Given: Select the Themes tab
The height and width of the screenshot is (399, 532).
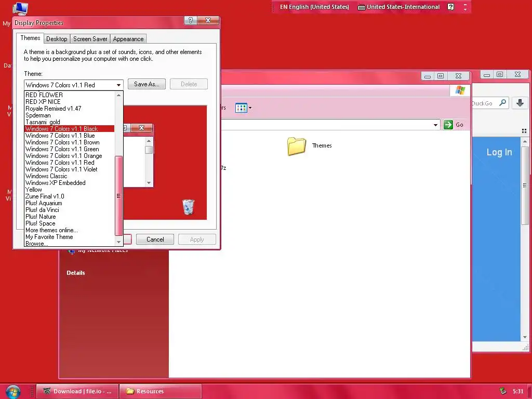Looking at the screenshot, I should click(x=30, y=38).
